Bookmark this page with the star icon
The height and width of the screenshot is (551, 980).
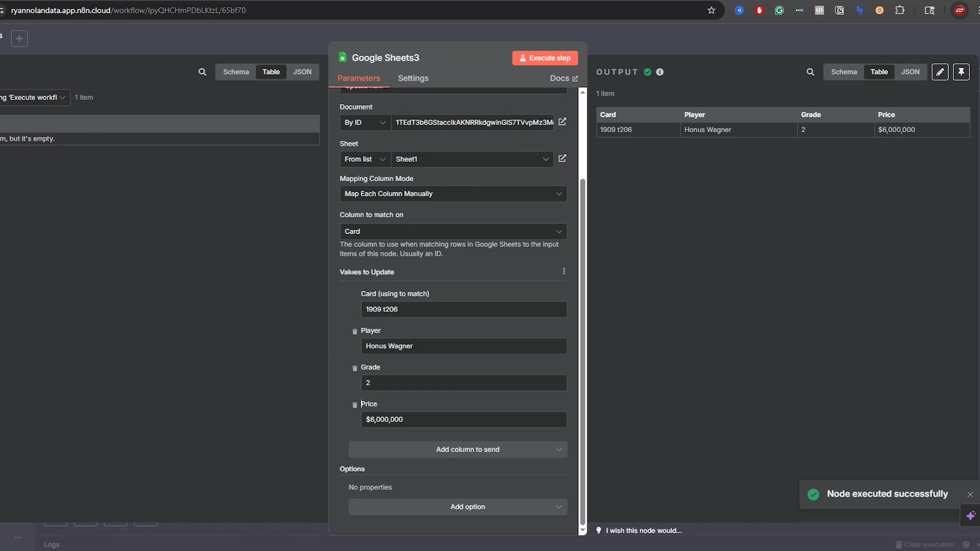(x=711, y=10)
